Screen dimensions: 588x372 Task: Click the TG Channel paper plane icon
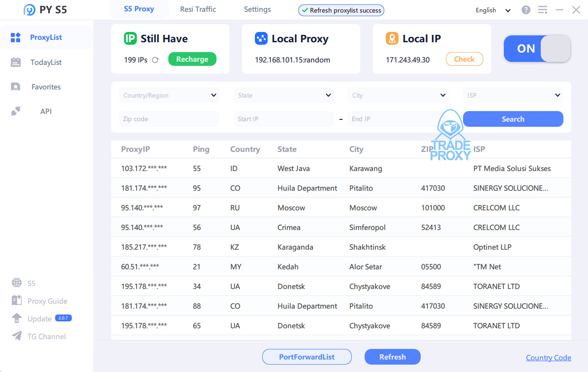click(x=17, y=336)
